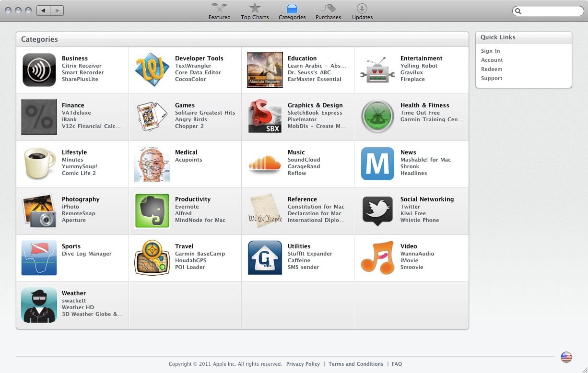588x373 pixels.
Task: Select the Reference We the People icon
Action: (265, 210)
